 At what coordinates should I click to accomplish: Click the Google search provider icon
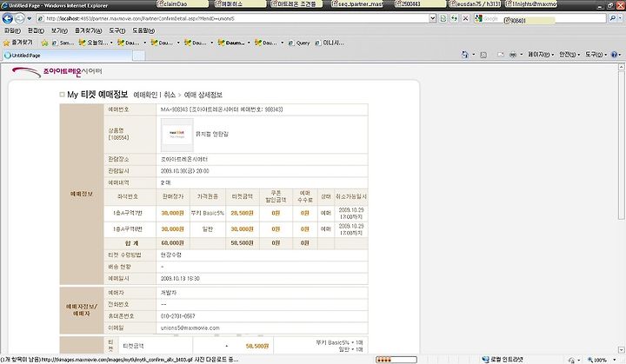pos(478,18)
